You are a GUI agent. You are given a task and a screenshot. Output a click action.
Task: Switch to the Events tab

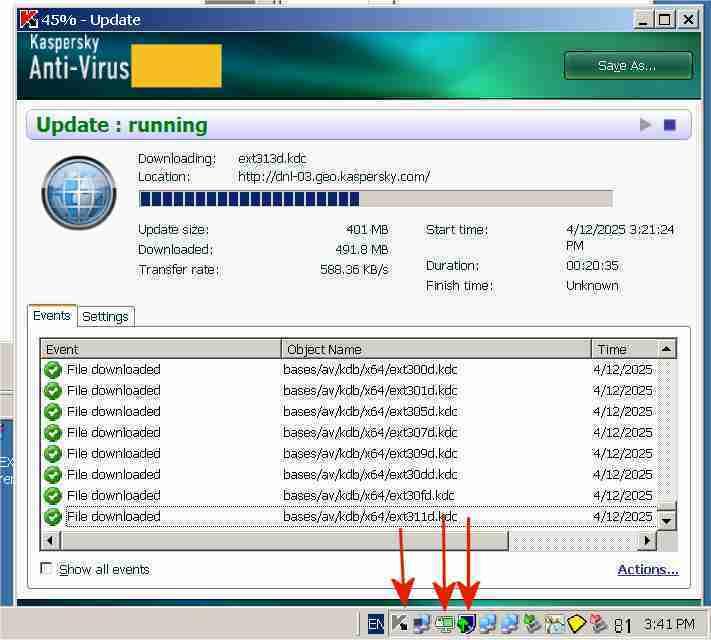click(52, 315)
